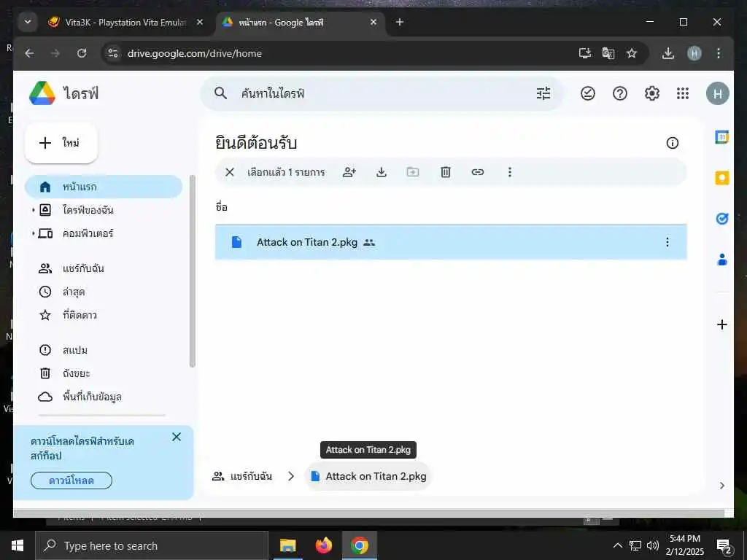Open สแปม (Spam) in sidebar
The width and height of the screenshot is (747, 560).
[x=104, y=350]
